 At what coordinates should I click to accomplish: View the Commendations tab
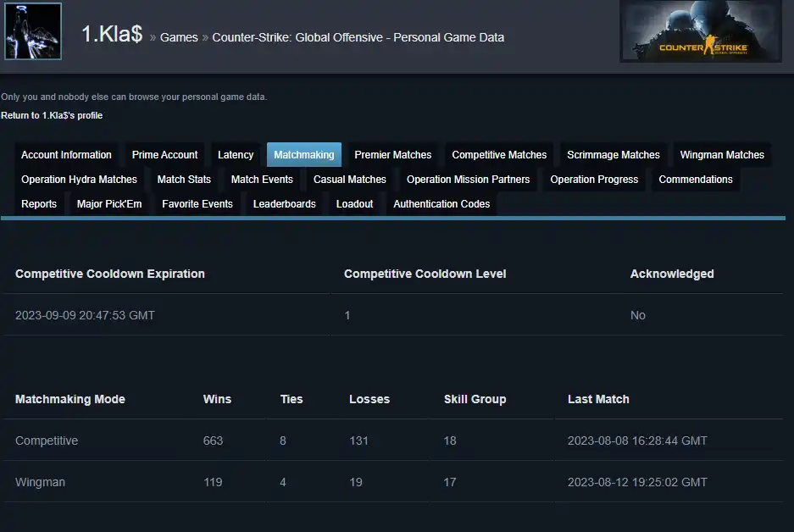point(696,180)
